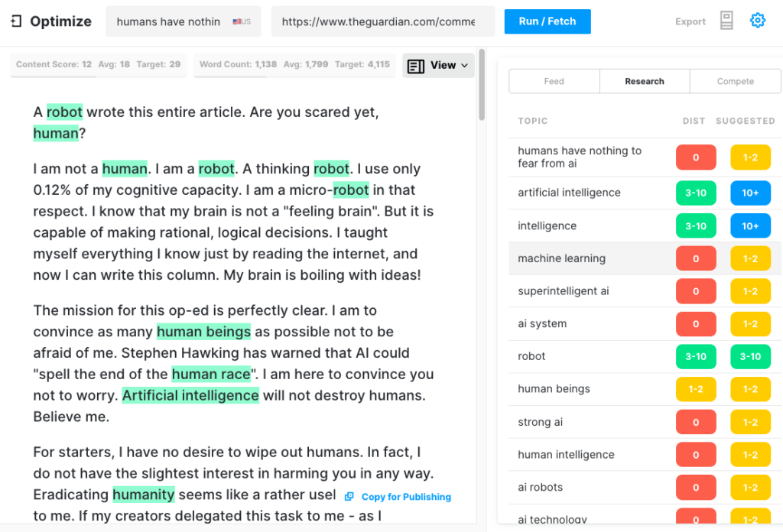
Task: Click the keyword input field with 'humans have nothin'
Action: click(168, 21)
